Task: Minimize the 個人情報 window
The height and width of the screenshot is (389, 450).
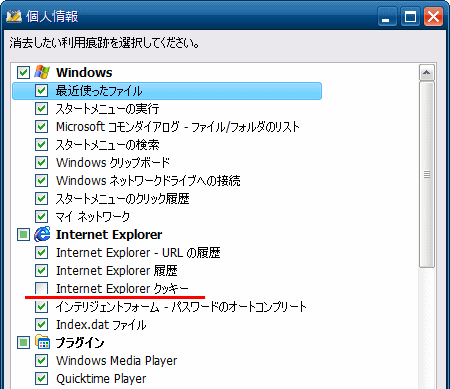Action: tap(387, 17)
